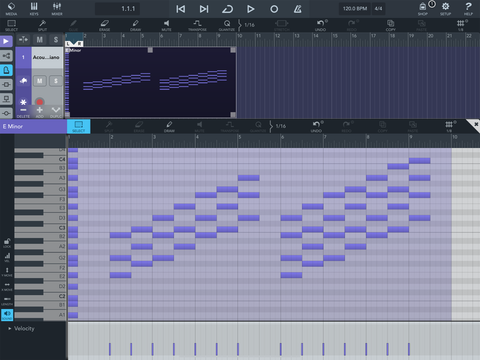Change the 4/4 time signature
This screenshot has height=360, width=480.
click(379, 9)
